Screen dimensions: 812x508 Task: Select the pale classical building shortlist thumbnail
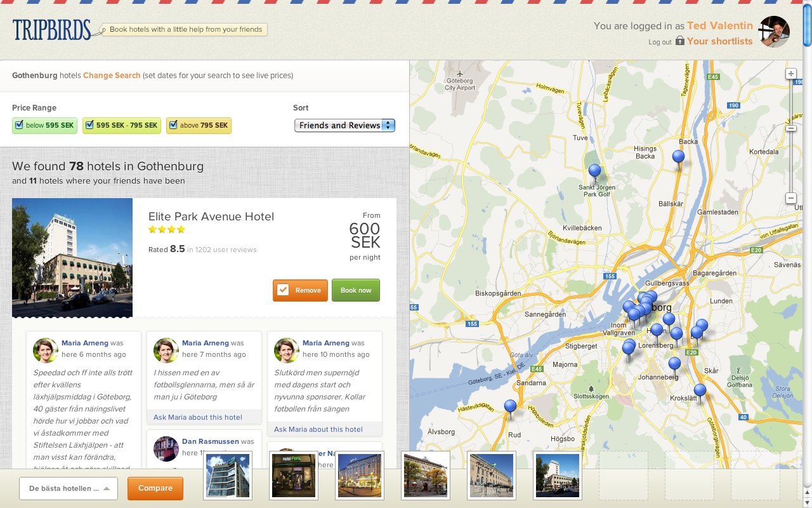tap(492, 476)
